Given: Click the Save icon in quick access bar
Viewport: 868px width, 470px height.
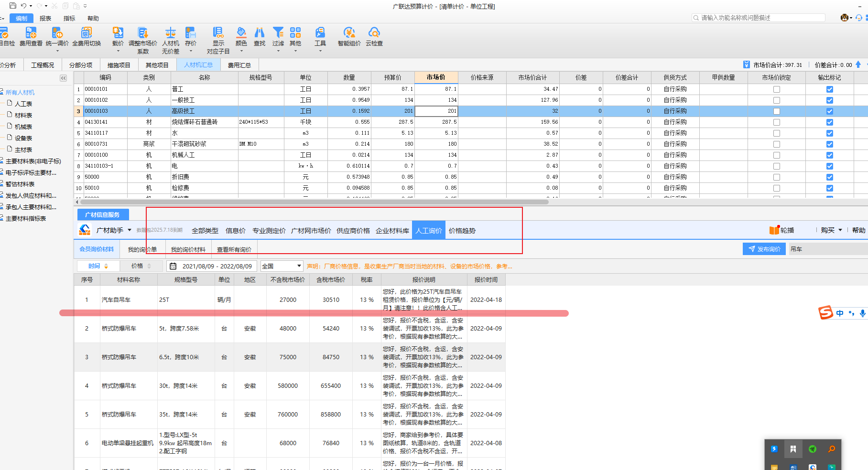Looking at the screenshot, I should coord(13,6).
